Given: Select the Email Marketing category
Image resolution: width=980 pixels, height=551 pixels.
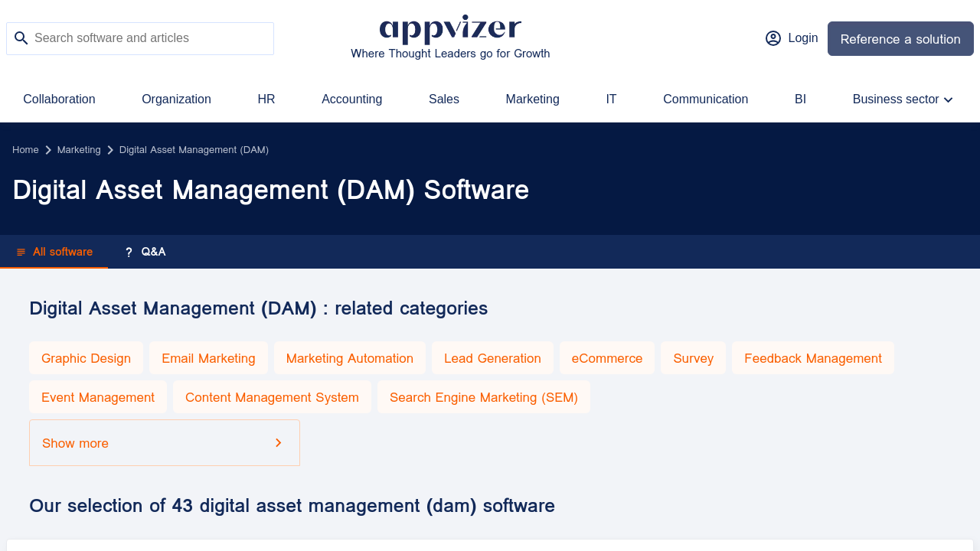Looking at the screenshot, I should coord(208,358).
